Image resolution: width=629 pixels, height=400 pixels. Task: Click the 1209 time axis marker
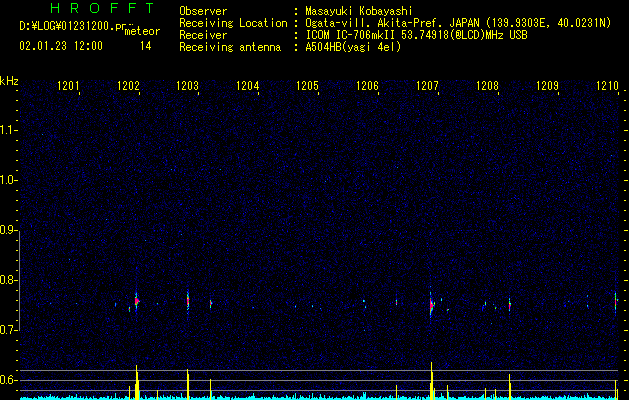[x=548, y=86]
